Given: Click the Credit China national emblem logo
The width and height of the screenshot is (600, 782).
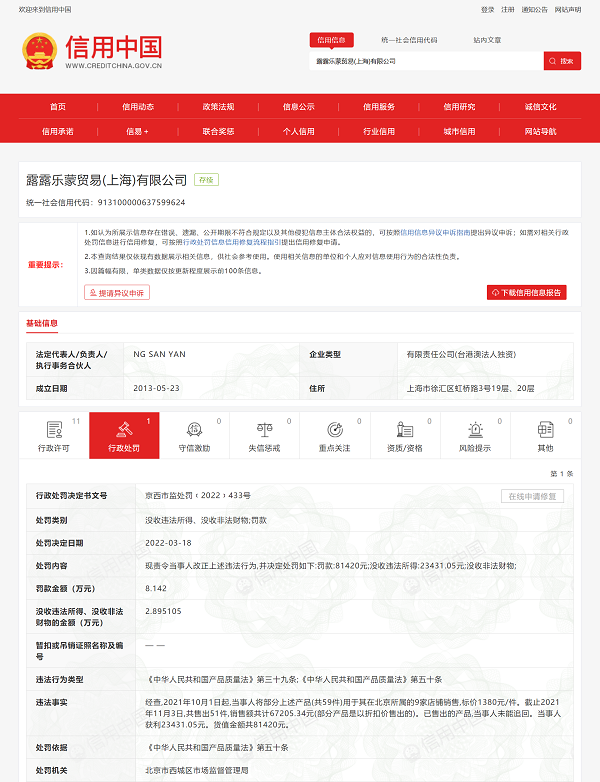Looking at the screenshot, I should click(x=38, y=51).
